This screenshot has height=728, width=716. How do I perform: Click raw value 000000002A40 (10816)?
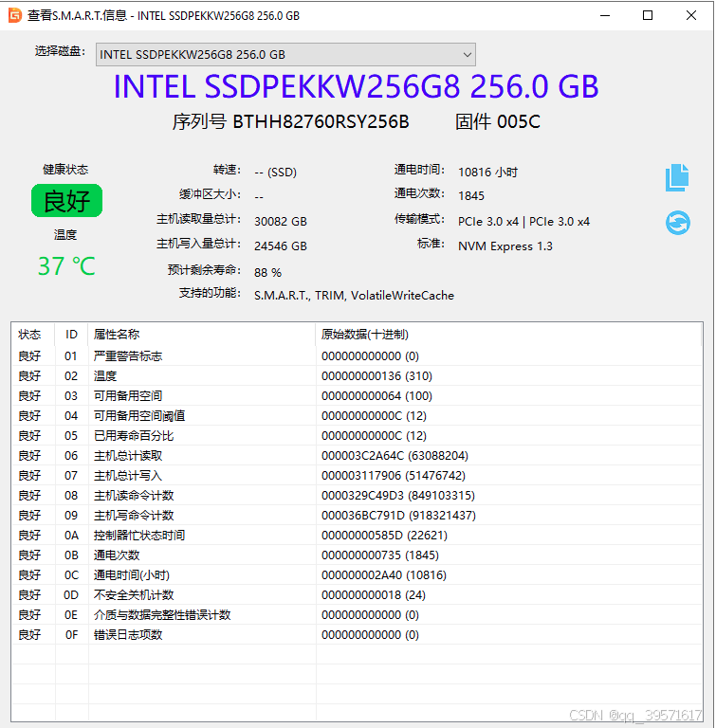point(384,575)
